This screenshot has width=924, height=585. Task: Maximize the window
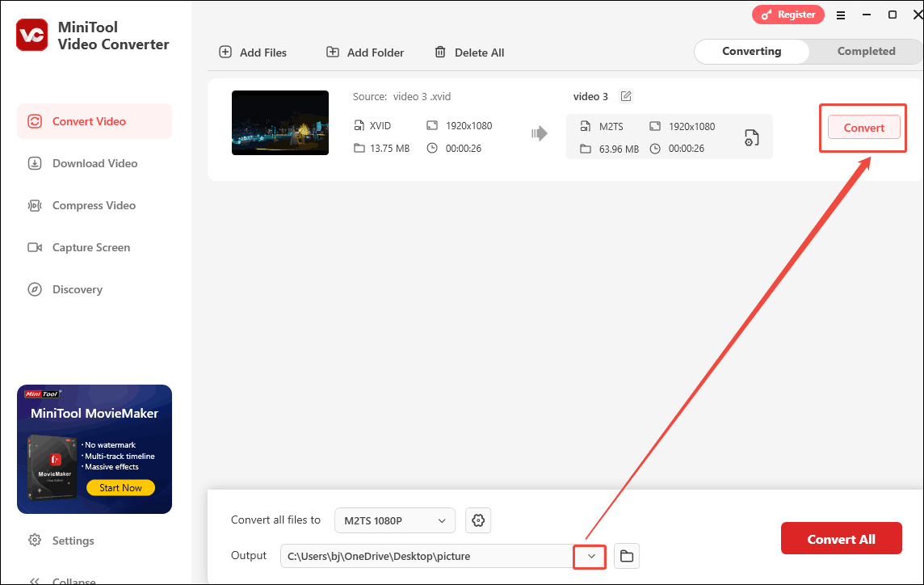892,15
